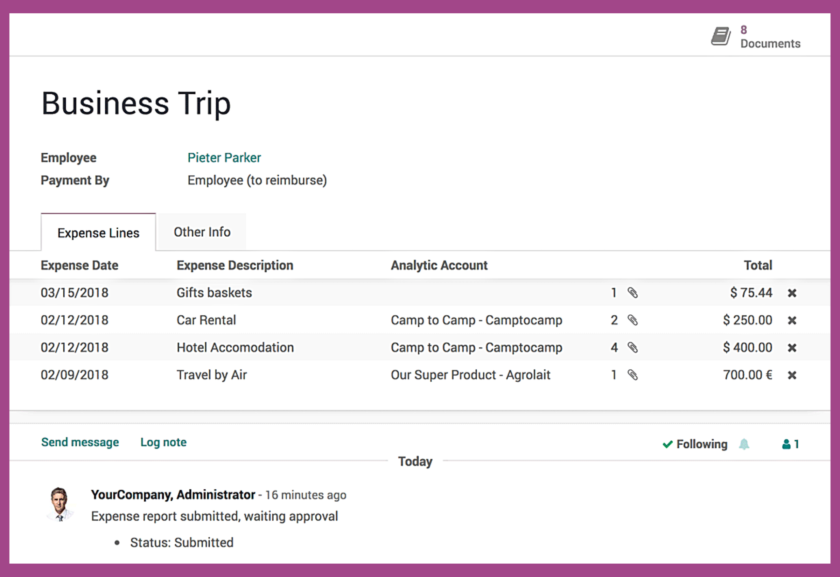This screenshot has width=840, height=577.
Task: View the Travel by Air attachment
Action: 634,374
